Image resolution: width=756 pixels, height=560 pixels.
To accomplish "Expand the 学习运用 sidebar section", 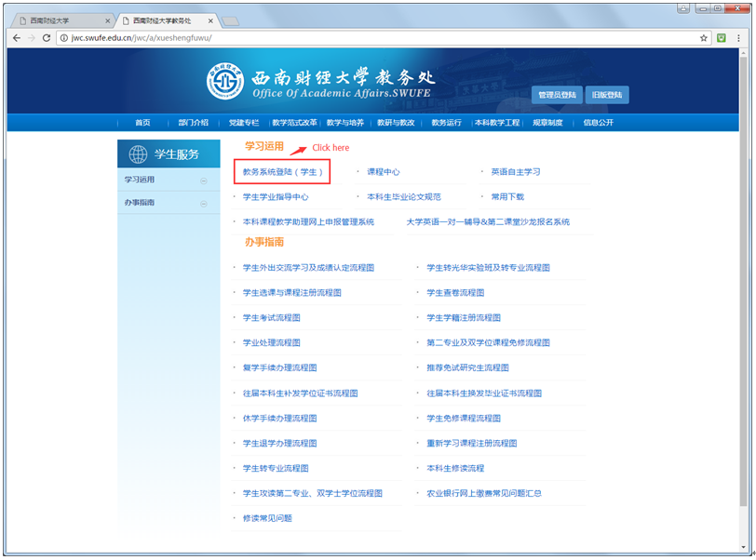I will 203,180.
